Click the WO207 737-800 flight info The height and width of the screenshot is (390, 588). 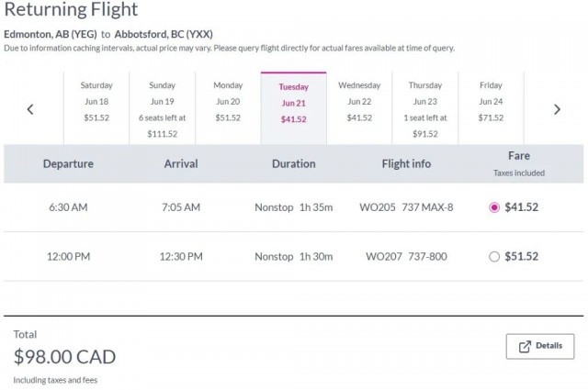(x=406, y=257)
